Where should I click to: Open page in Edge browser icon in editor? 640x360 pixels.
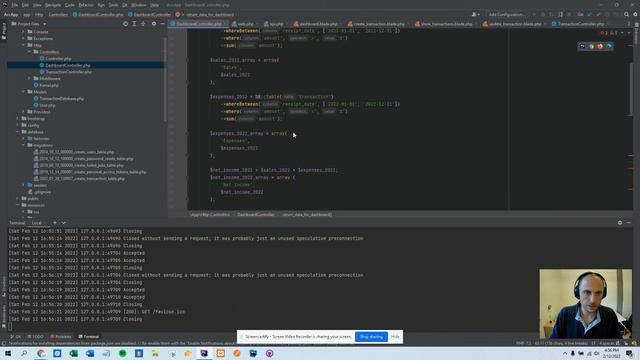609,46
